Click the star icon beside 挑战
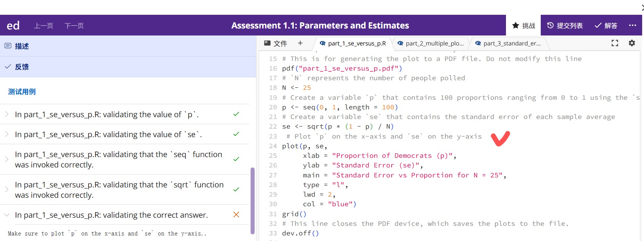This screenshot has height=241, width=644. point(515,26)
